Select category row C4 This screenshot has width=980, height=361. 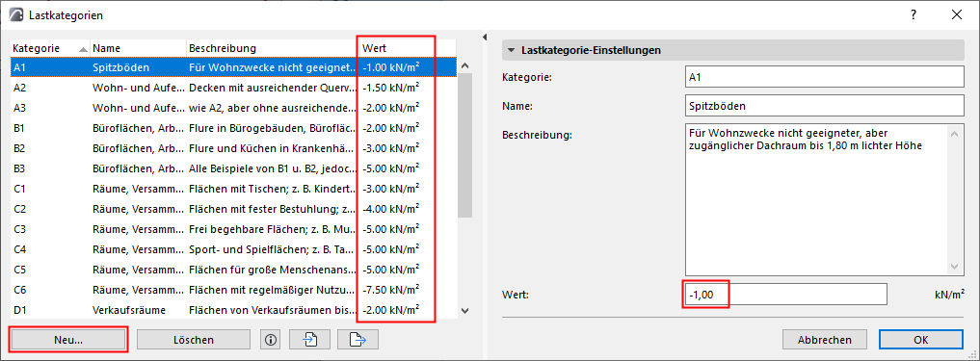234,249
